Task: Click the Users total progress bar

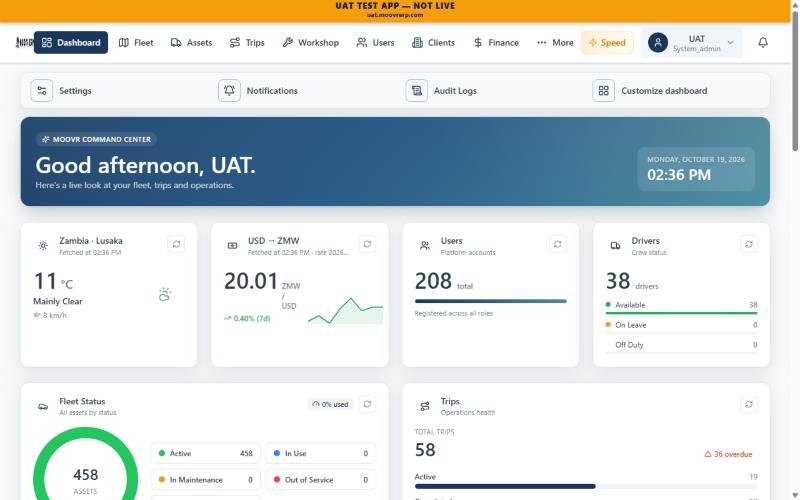Action: (x=490, y=301)
